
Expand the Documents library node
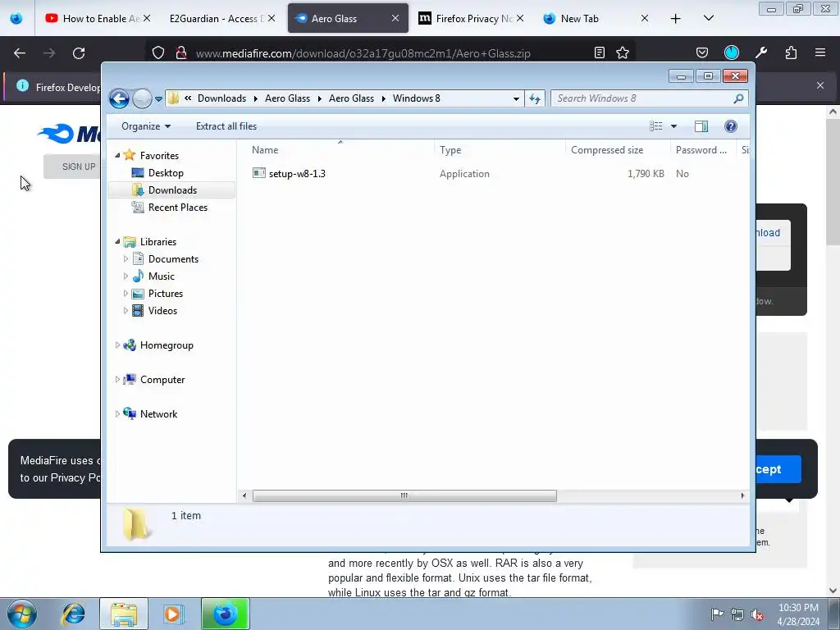coord(126,258)
